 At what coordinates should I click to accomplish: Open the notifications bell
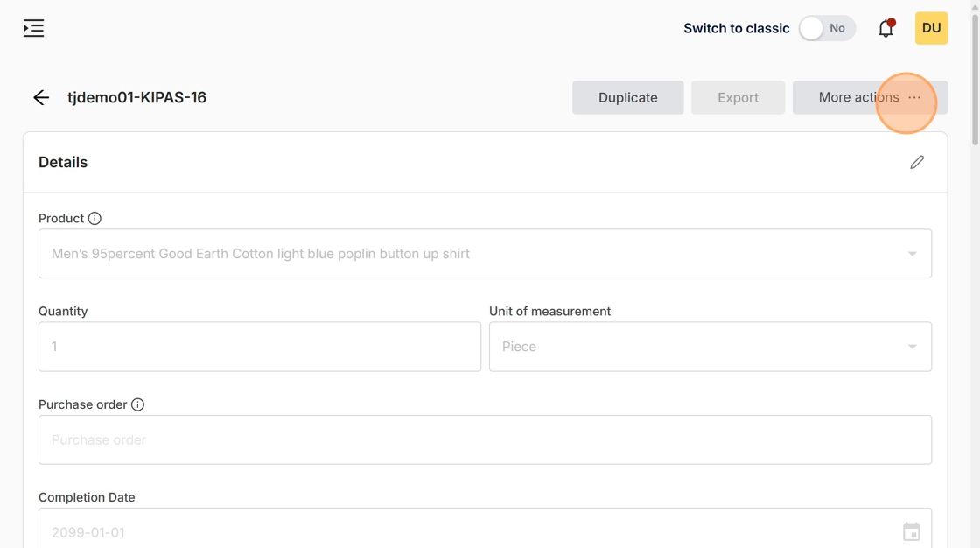tap(885, 28)
